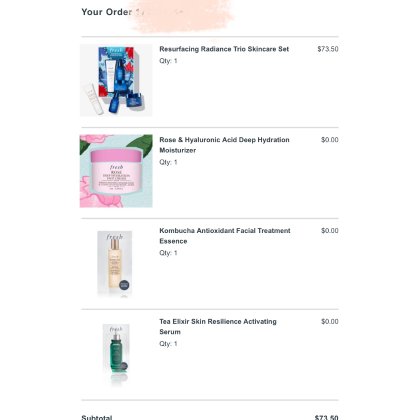The width and height of the screenshot is (420, 420).
Task: Click the Your Order heading
Action: click(107, 12)
